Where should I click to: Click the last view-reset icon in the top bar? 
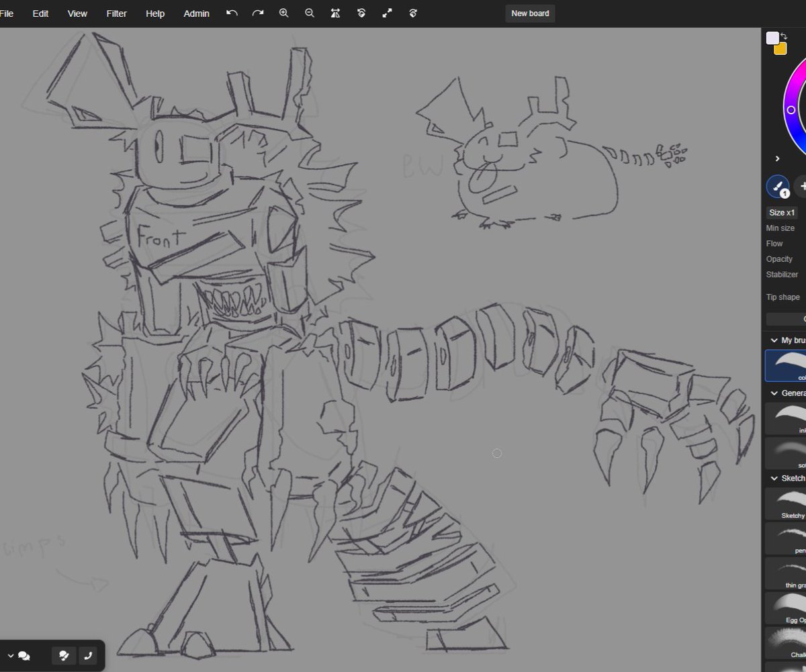tap(413, 13)
